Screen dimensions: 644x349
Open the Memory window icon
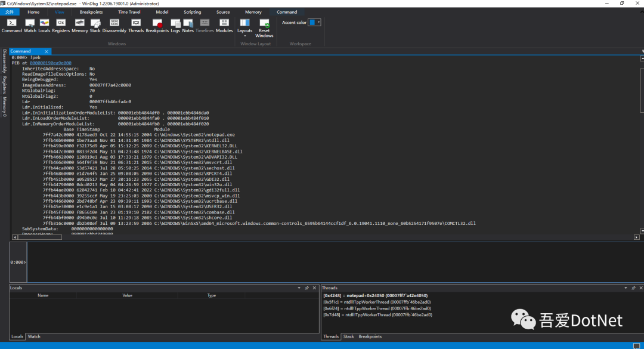[80, 26]
